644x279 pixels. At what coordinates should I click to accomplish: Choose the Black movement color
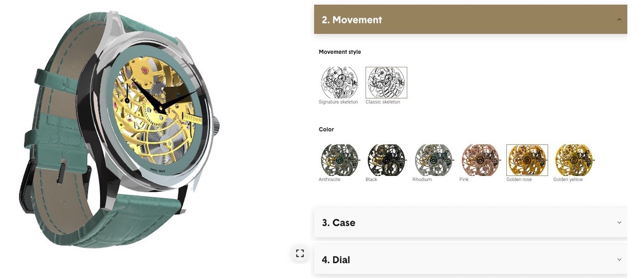pyautogui.click(x=386, y=160)
